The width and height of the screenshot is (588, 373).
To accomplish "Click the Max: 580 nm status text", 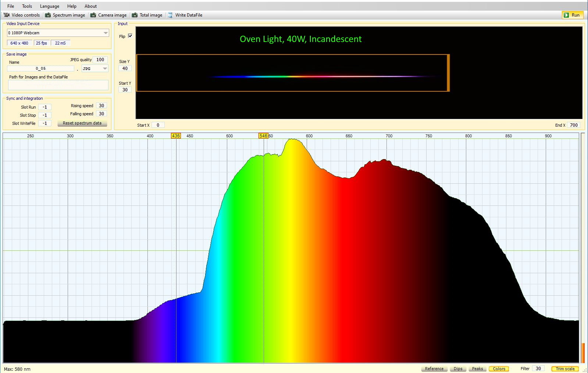I will (x=17, y=369).
